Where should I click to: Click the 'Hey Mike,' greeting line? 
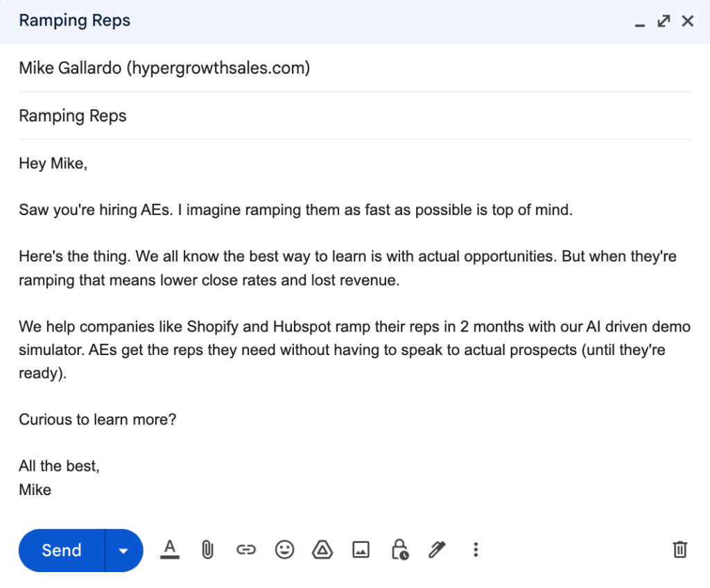pos(53,164)
